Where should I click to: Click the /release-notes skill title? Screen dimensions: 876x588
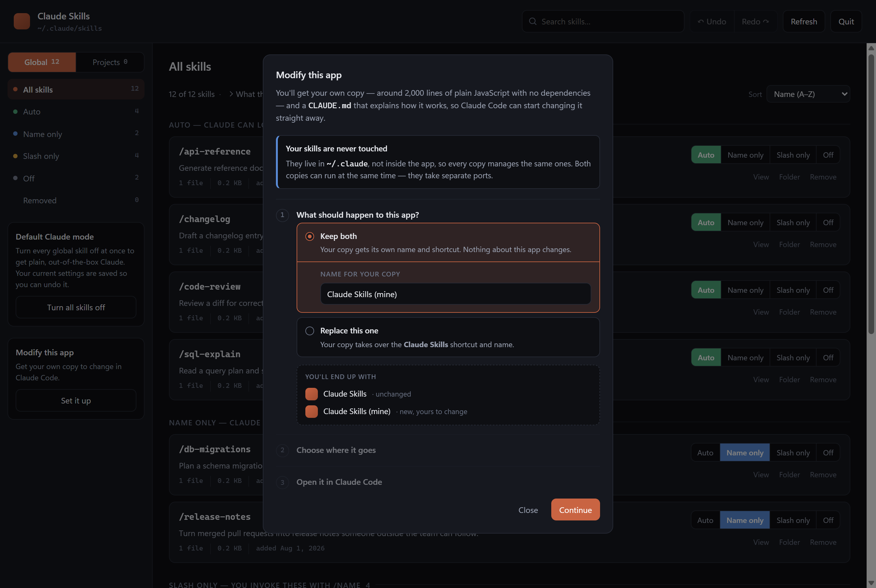215,517
